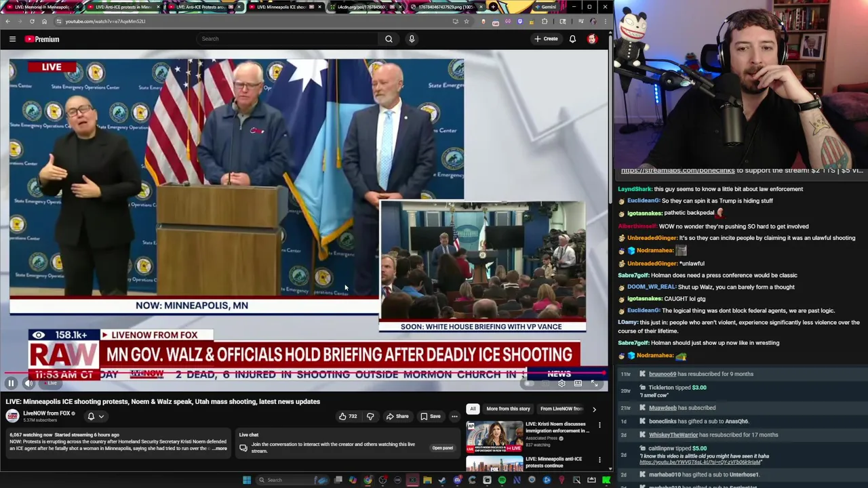This screenshot has width=868, height=488.
Task: Open YouTube notifications bell
Action: [x=572, y=39]
